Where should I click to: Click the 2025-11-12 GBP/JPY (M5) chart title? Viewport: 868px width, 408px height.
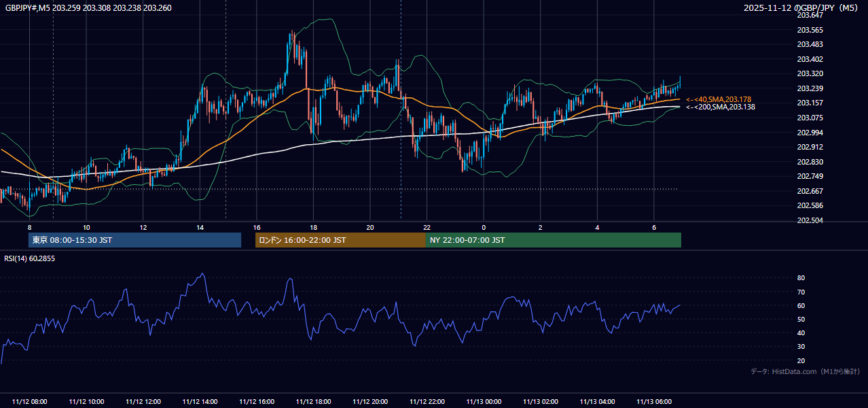(802, 7)
